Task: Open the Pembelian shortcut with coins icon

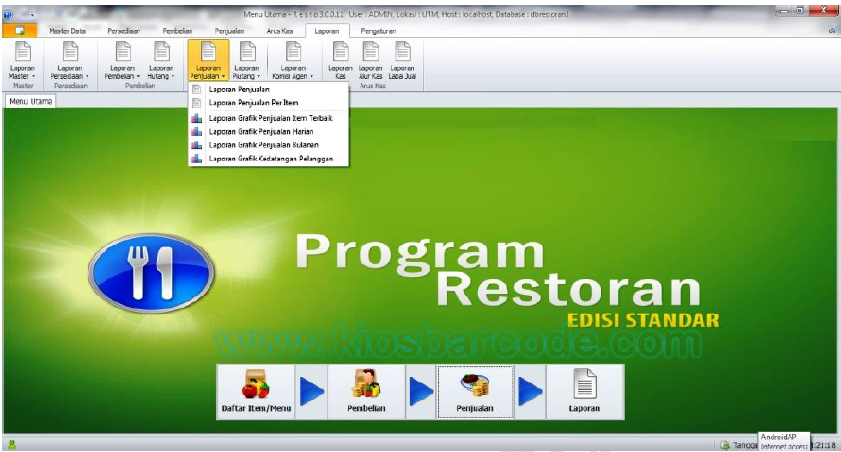Action: (x=365, y=391)
